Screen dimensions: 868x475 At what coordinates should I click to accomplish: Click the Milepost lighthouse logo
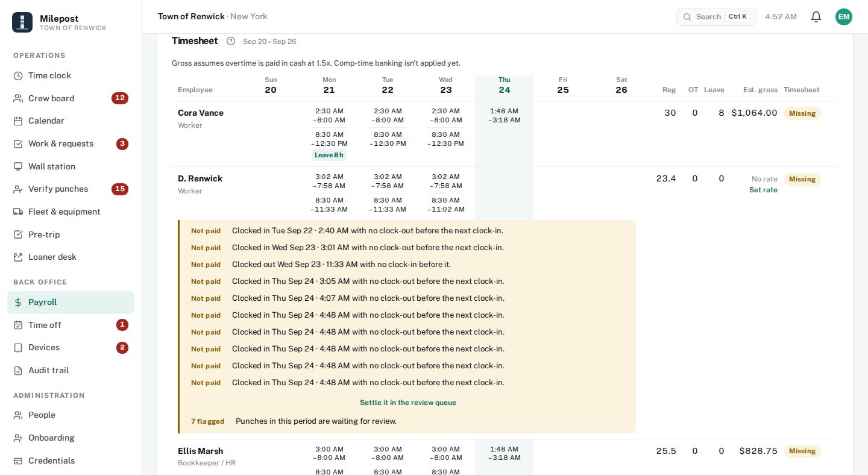coord(22,22)
